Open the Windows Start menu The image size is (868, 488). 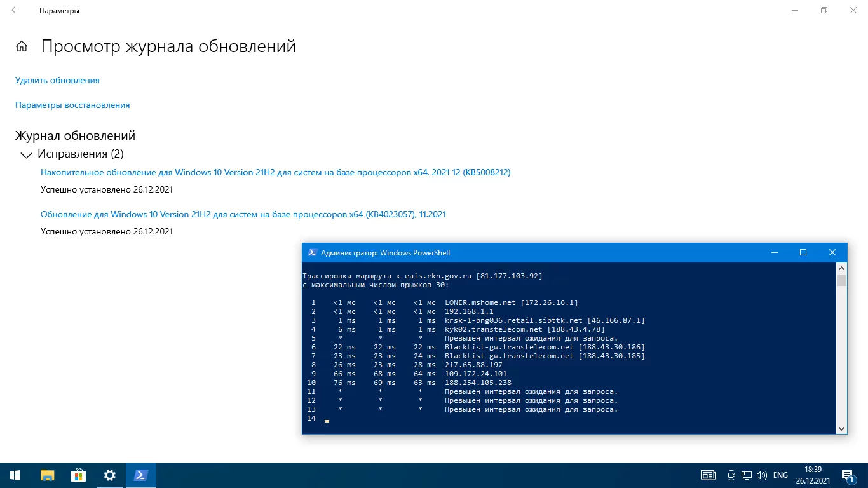click(15, 475)
